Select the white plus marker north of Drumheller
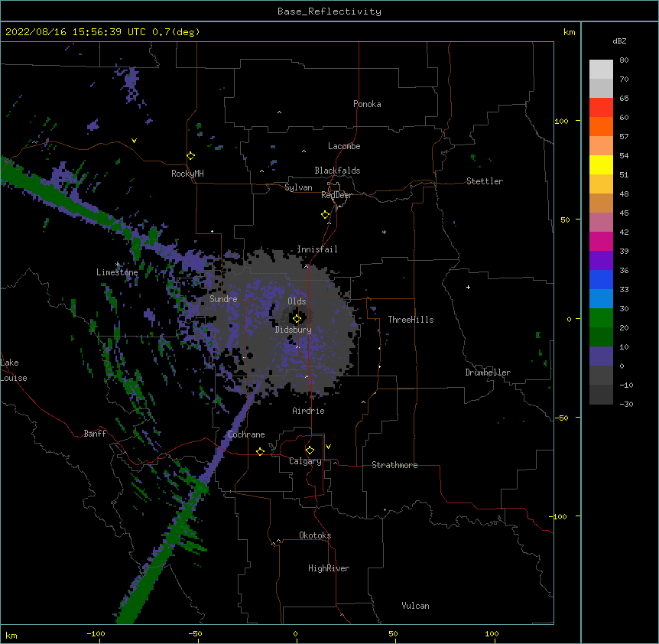The image size is (659, 644). click(468, 287)
